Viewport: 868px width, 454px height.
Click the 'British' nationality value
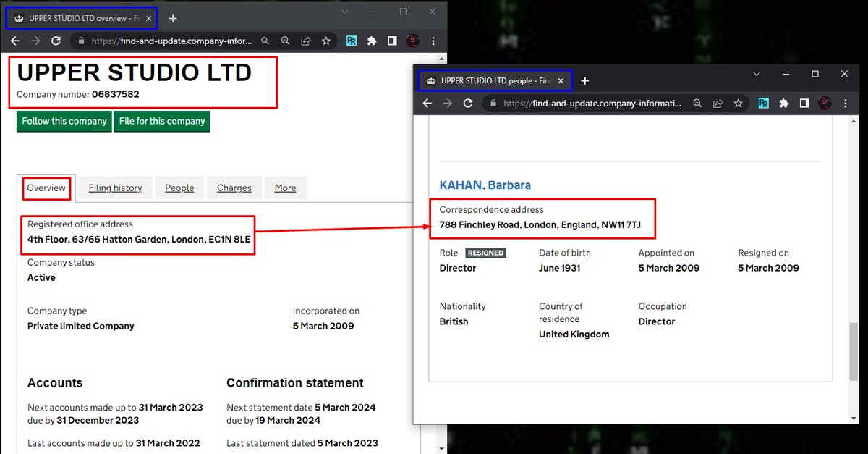(x=454, y=321)
